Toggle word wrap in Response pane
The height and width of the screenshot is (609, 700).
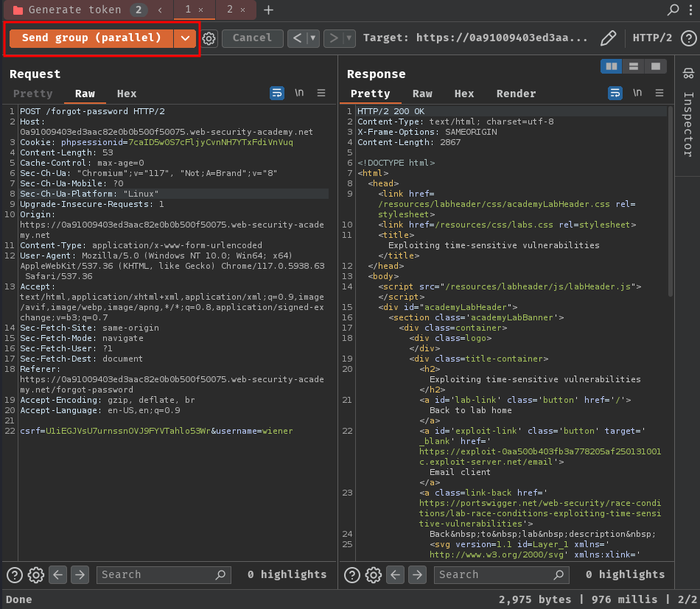[x=615, y=93]
